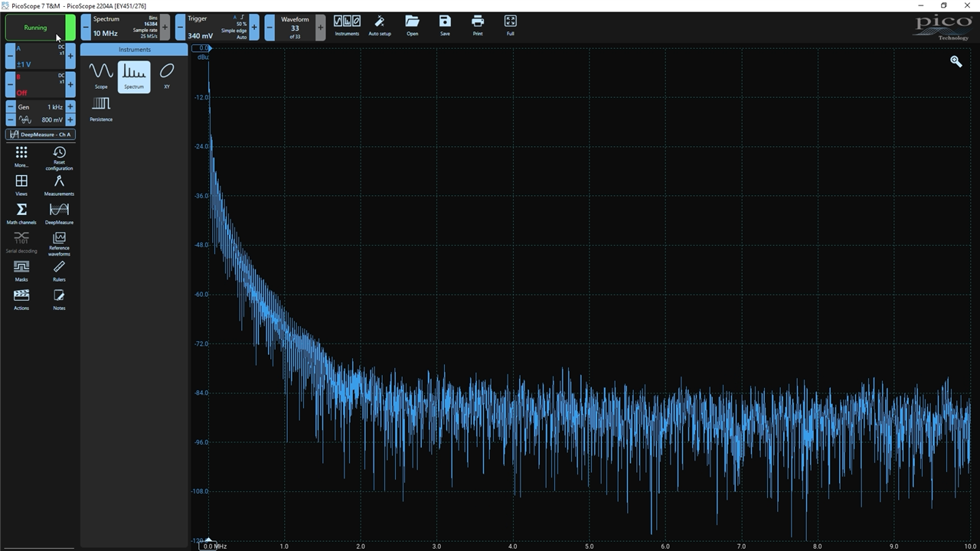Image resolution: width=980 pixels, height=551 pixels.
Task: Increase Channel A input range
Action: tap(70, 57)
